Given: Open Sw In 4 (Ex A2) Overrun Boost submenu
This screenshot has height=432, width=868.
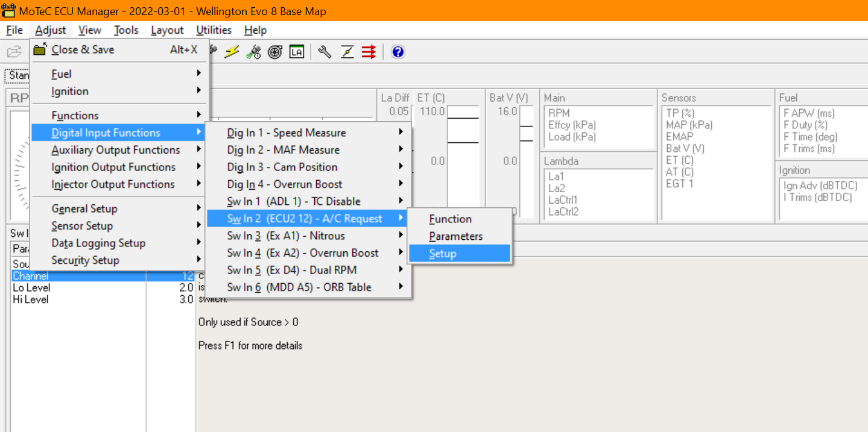Looking at the screenshot, I should [x=308, y=253].
